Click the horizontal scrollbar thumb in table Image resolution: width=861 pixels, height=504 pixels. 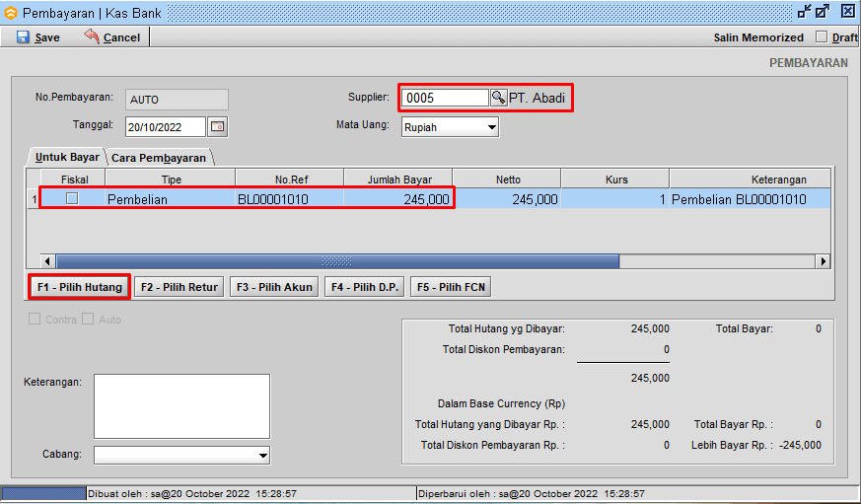coord(336,261)
